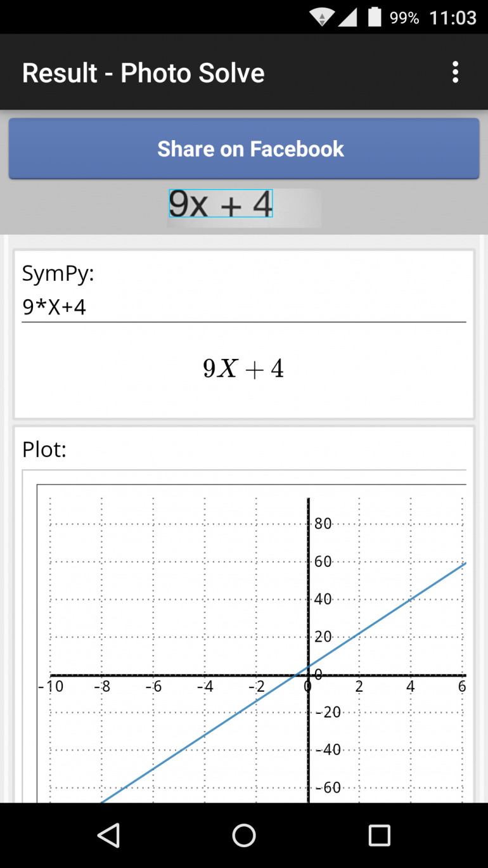
Task: Tap the Result - Photo Solve title
Action: [x=143, y=72]
